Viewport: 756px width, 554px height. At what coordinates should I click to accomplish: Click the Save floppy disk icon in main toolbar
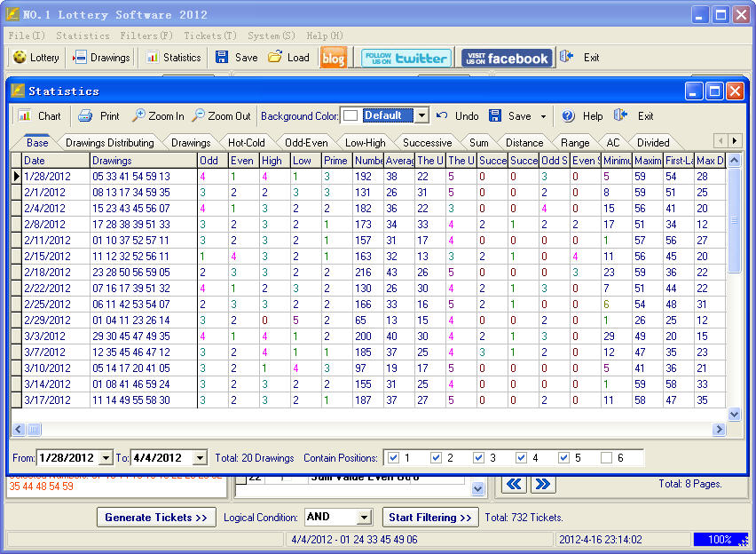pos(222,58)
